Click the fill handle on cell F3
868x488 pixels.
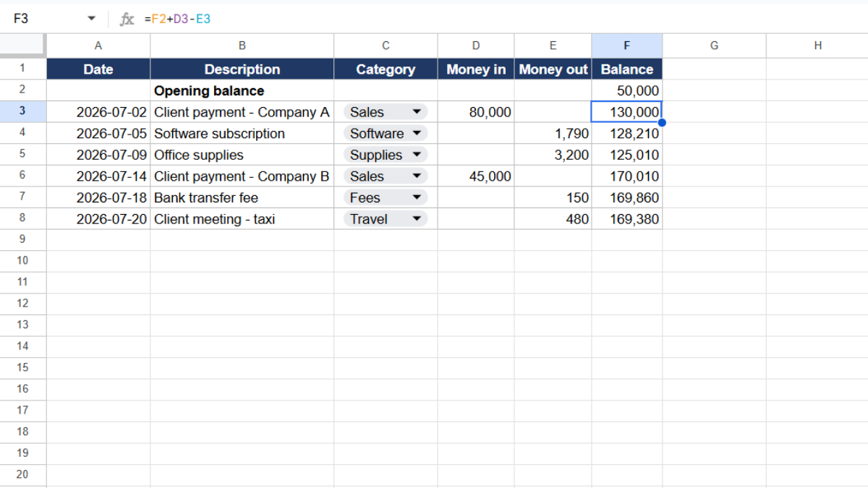662,122
